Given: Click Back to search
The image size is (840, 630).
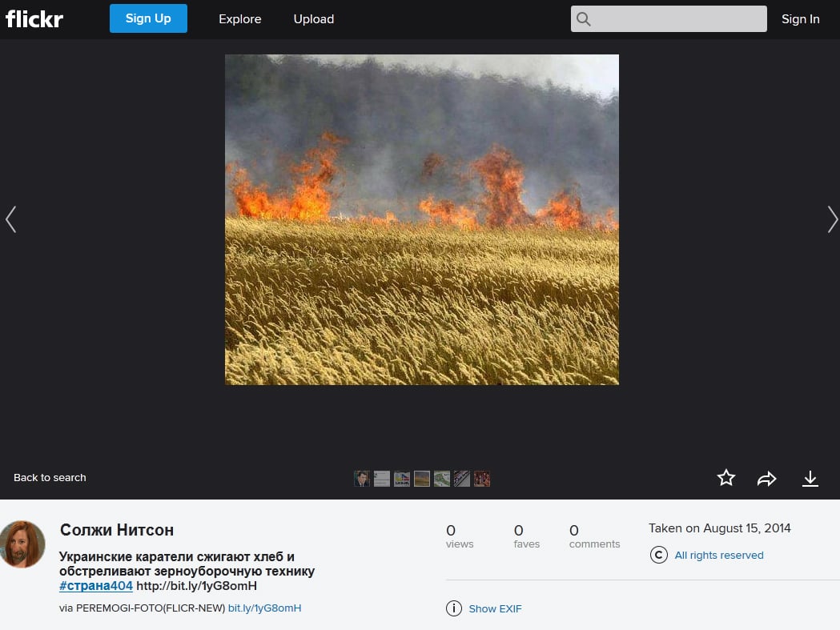Looking at the screenshot, I should [50, 477].
